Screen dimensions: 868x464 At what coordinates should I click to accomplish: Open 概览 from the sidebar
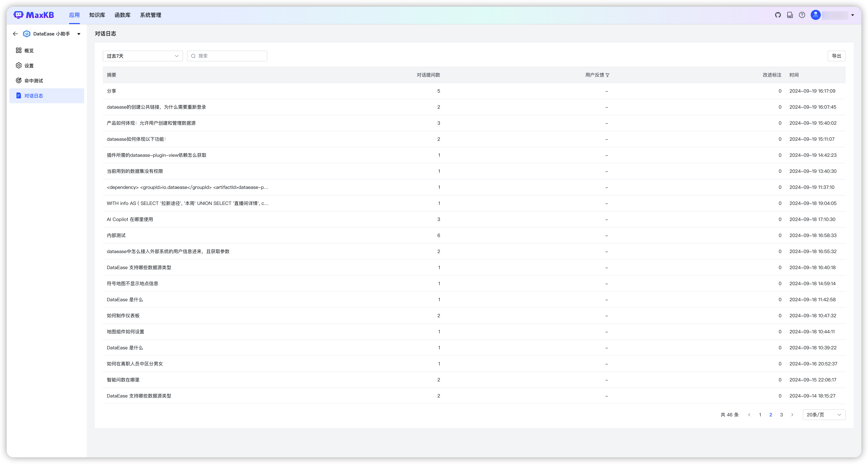[x=30, y=50]
